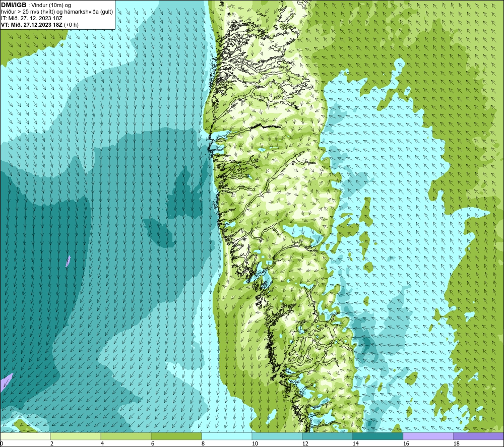
Task: Click the 8–10 m/s pale cyan legend swatch
Action: [x=227, y=436]
